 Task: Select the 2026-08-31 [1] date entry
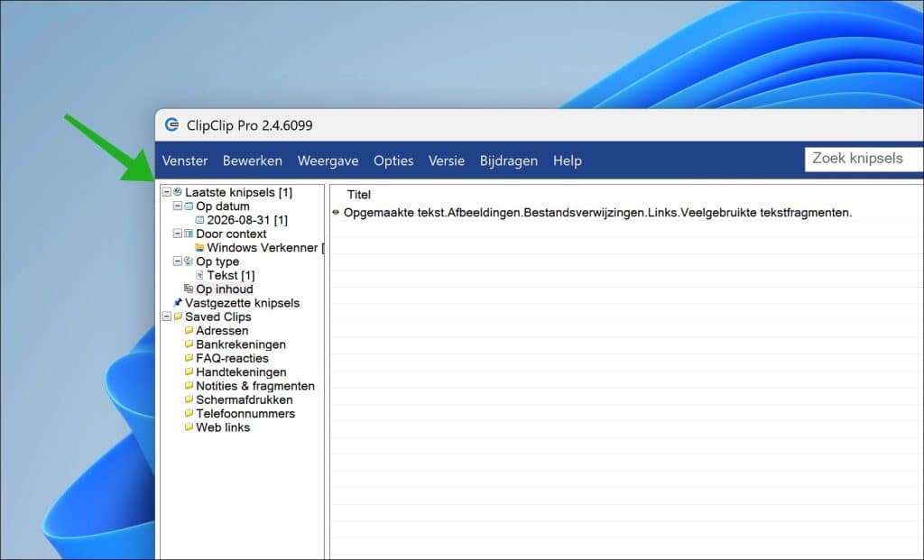point(247,220)
